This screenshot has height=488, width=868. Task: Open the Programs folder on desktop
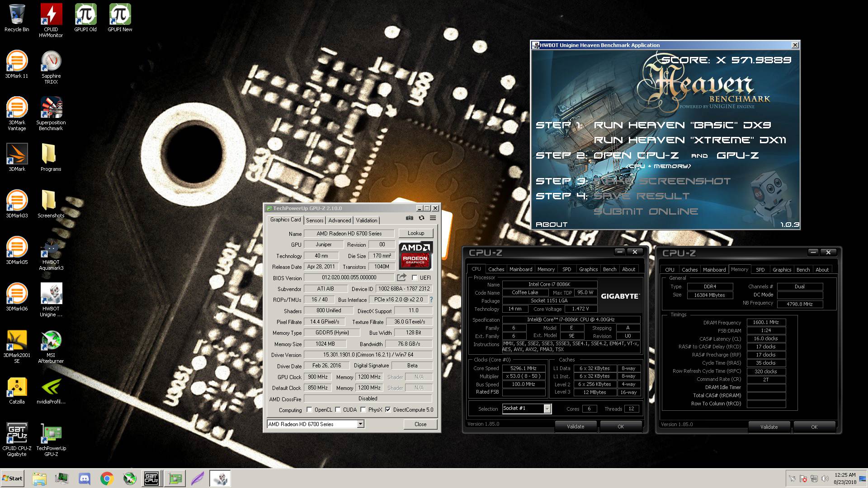pyautogui.click(x=51, y=157)
